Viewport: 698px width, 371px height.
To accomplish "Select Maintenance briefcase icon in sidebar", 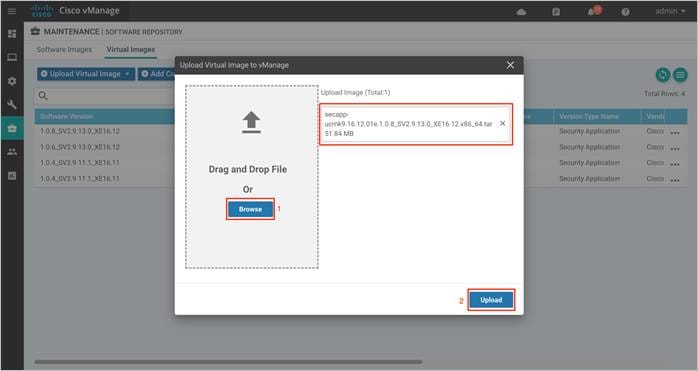I will tap(12, 128).
